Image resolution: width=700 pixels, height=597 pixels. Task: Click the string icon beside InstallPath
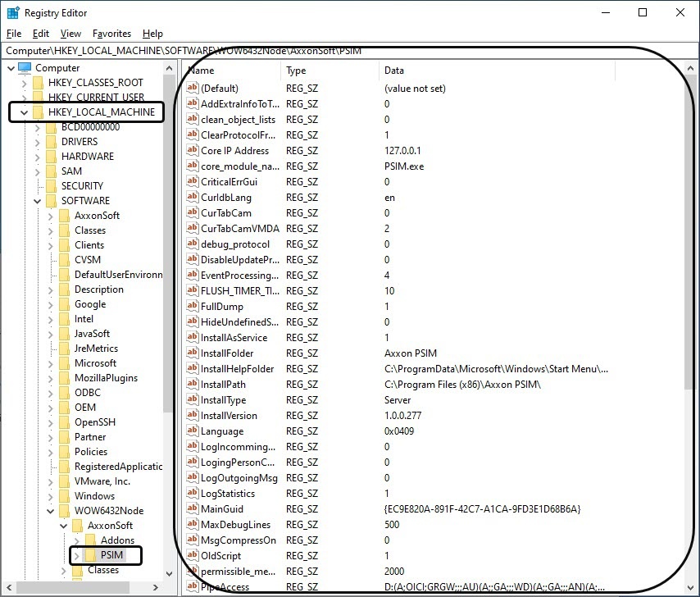click(x=193, y=385)
